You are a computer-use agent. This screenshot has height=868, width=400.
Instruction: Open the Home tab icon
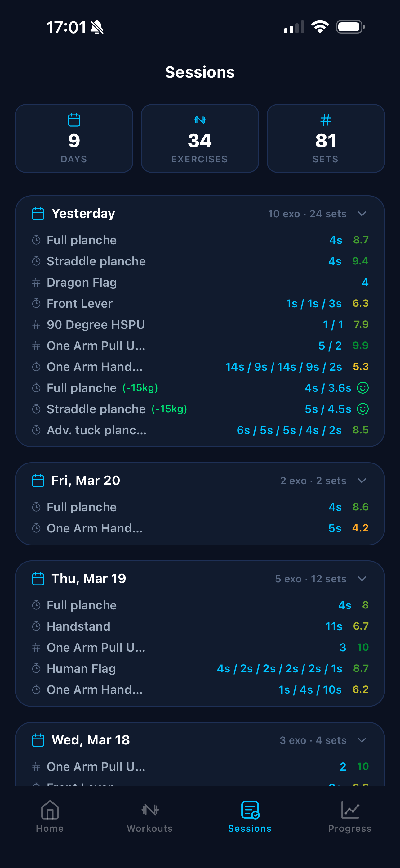click(50, 810)
